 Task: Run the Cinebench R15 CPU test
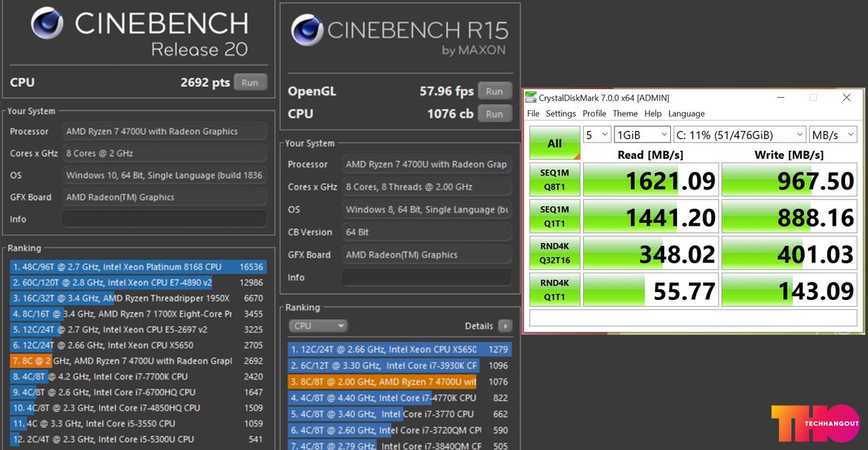pyautogui.click(x=494, y=114)
